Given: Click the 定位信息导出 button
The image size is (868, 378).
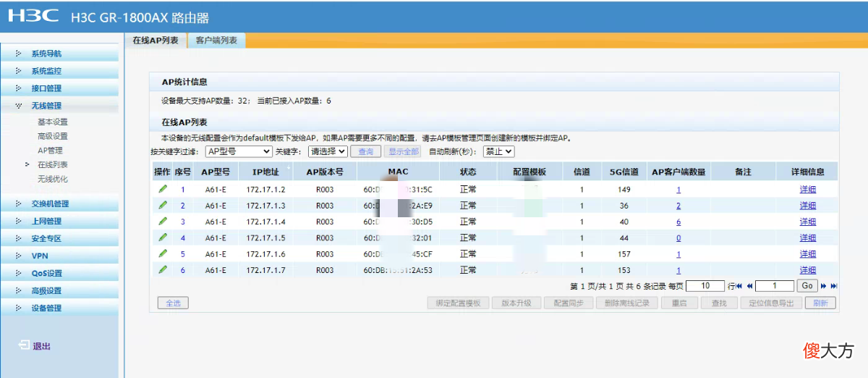Looking at the screenshot, I should 770,303.
